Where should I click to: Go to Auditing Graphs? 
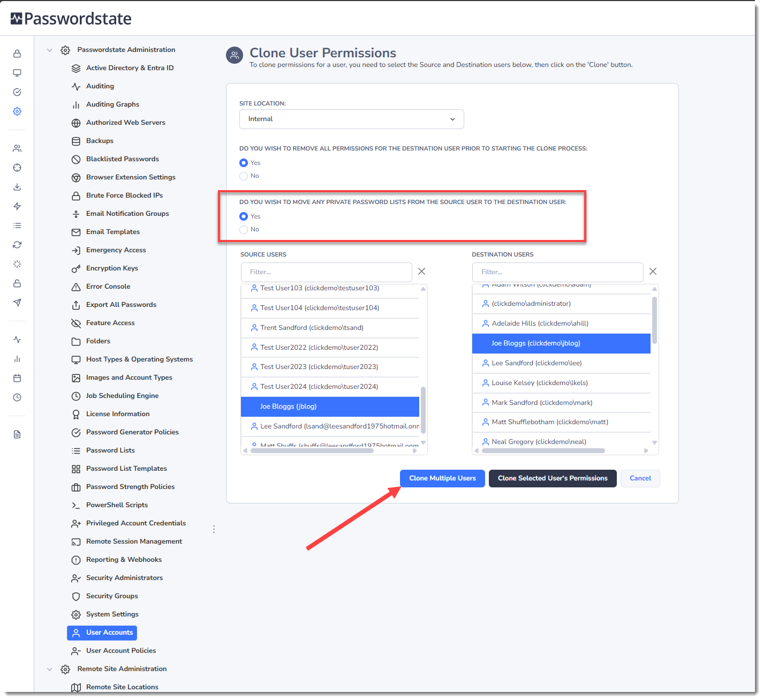pyautogui.click(x=112, y=104)
